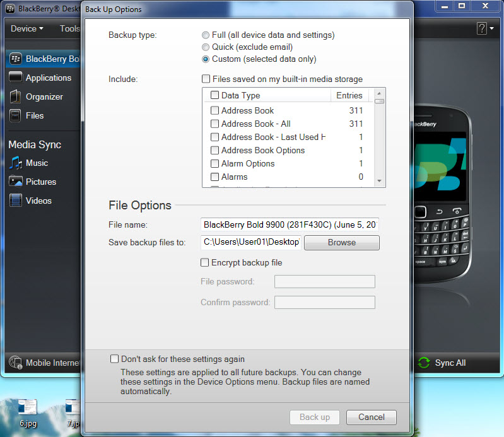This screenshot has width=504, height=437.
Task: Check Don't ask for these settings again
Action: (x=114, y=359)
